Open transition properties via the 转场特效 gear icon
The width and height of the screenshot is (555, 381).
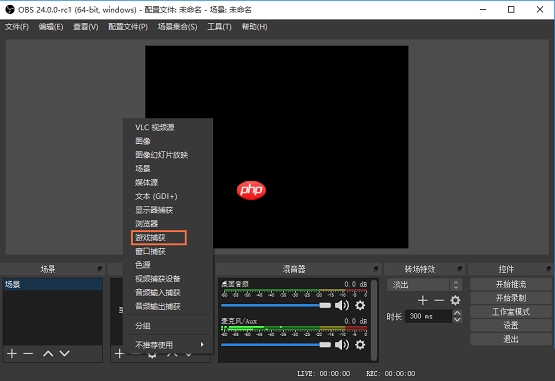coord(455,301)
